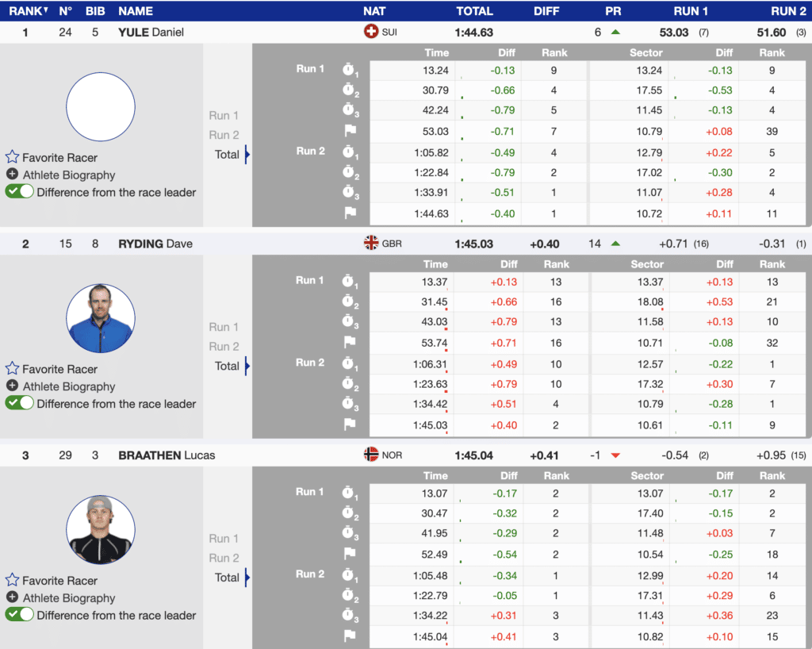The height and width of the screenshot is (649, 812).
Task: Switch to Run 2 tab in Ryding's panel
Action: click(224, 347)
